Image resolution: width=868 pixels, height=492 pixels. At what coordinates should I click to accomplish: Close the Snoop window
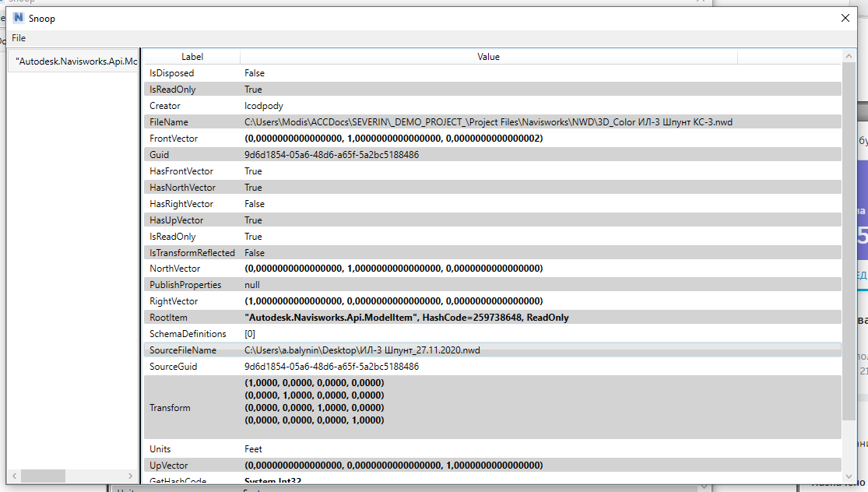[845, 18]
